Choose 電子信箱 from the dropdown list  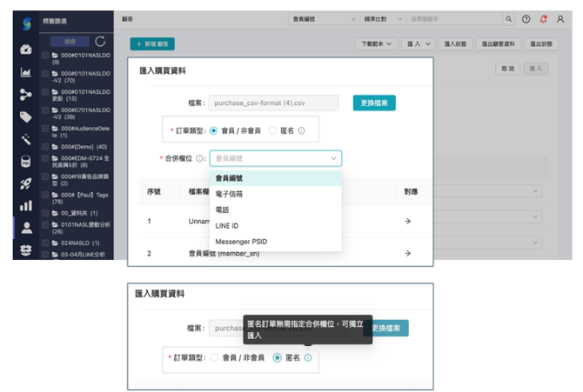coord(229,194)
